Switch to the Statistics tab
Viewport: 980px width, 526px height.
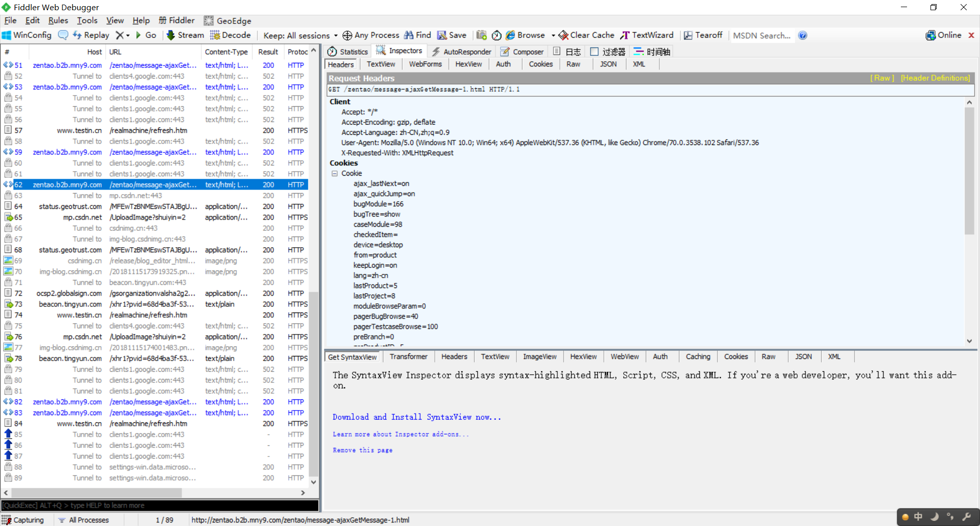[348, 52]
